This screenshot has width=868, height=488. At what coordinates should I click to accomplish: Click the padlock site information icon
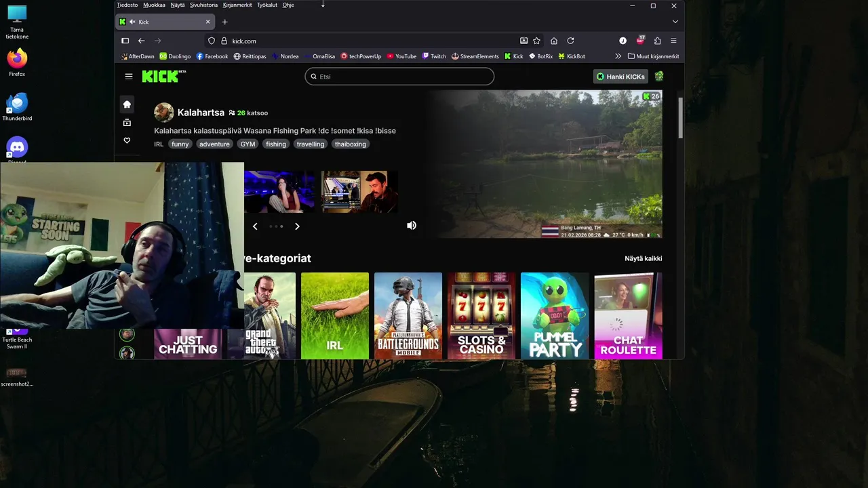click(223, 41)
